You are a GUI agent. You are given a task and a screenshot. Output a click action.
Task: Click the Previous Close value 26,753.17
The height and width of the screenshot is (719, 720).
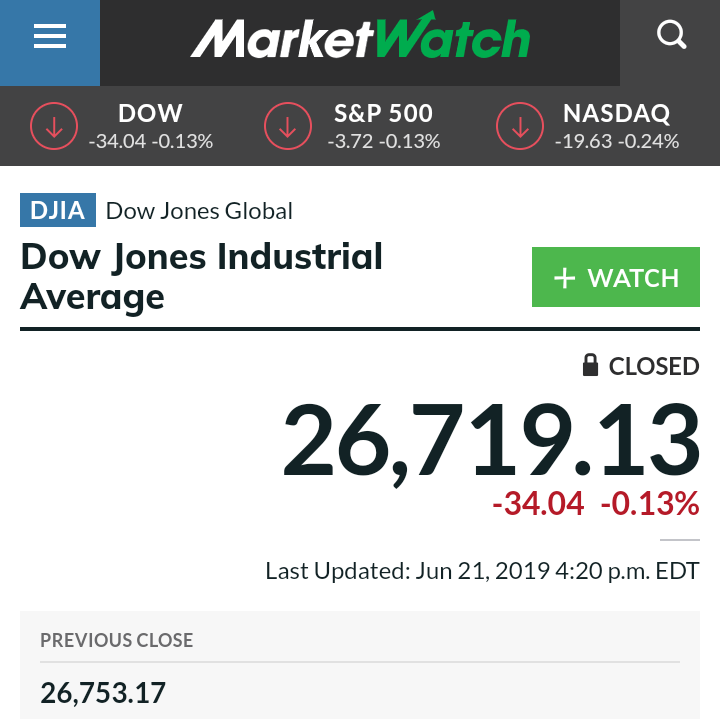103,693
